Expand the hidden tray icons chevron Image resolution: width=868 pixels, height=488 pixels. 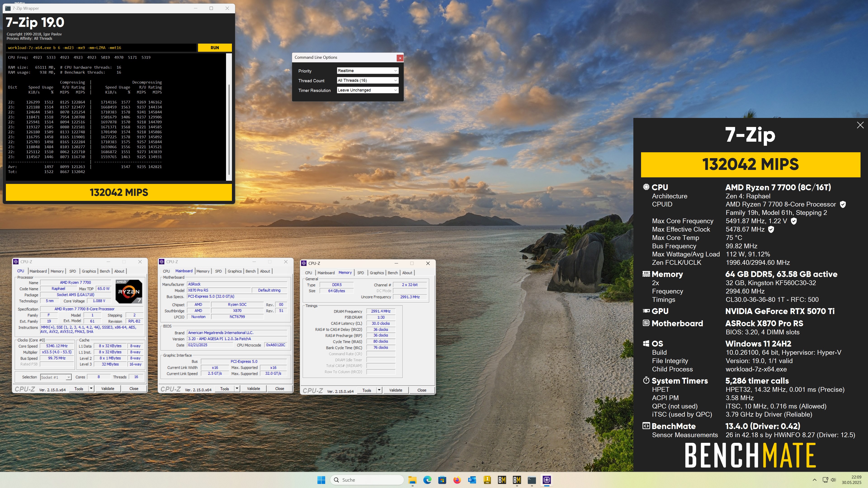click(x=814, y=480)
